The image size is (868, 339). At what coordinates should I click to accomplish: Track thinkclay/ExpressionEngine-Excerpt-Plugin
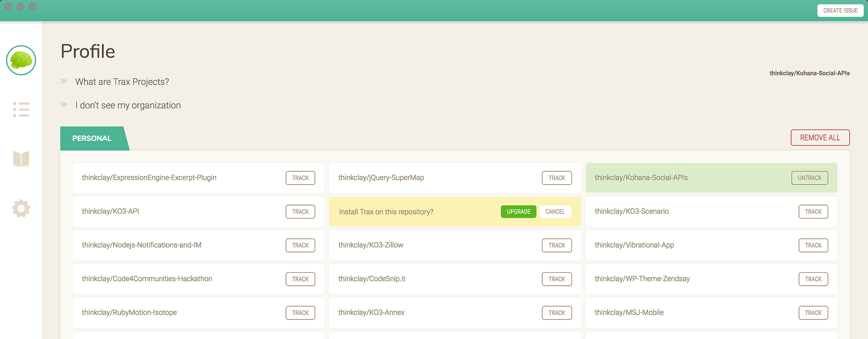click(x=300, y=178)
